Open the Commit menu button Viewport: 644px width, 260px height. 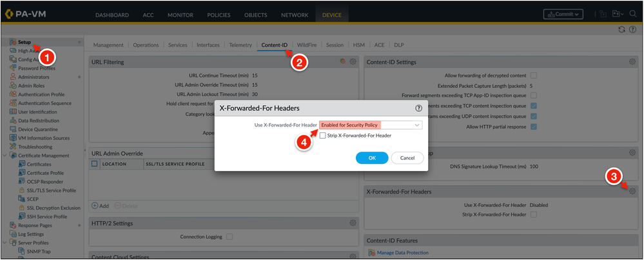(563, 14)
